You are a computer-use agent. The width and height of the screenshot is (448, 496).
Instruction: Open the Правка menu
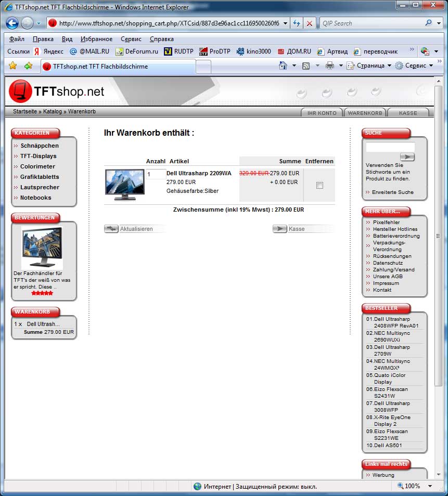(x=43, y=39)
